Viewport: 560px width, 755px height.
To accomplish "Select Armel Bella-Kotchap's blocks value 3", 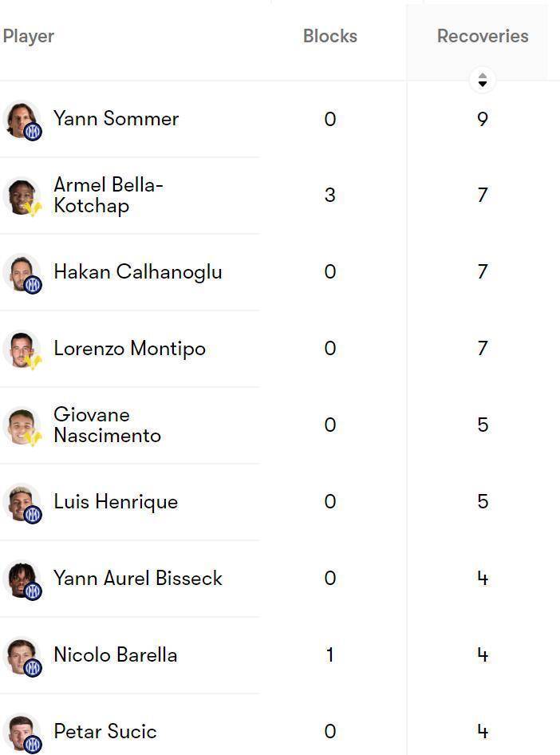I will [x=329, y=196].
